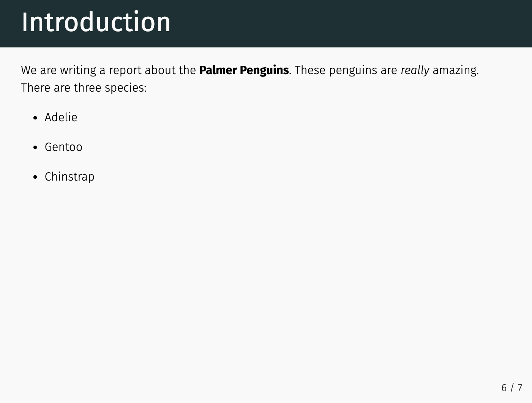The image size is (532, 403).
Task: Click the current slide number 6
Action: (x=504, y=388)
